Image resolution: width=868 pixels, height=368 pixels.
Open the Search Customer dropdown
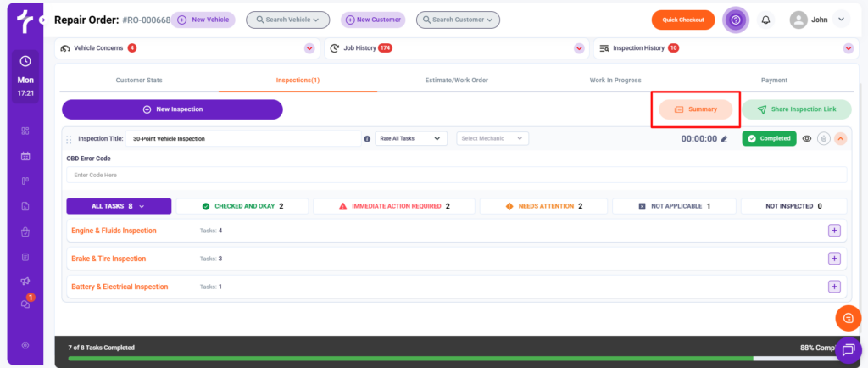[458, 20]
